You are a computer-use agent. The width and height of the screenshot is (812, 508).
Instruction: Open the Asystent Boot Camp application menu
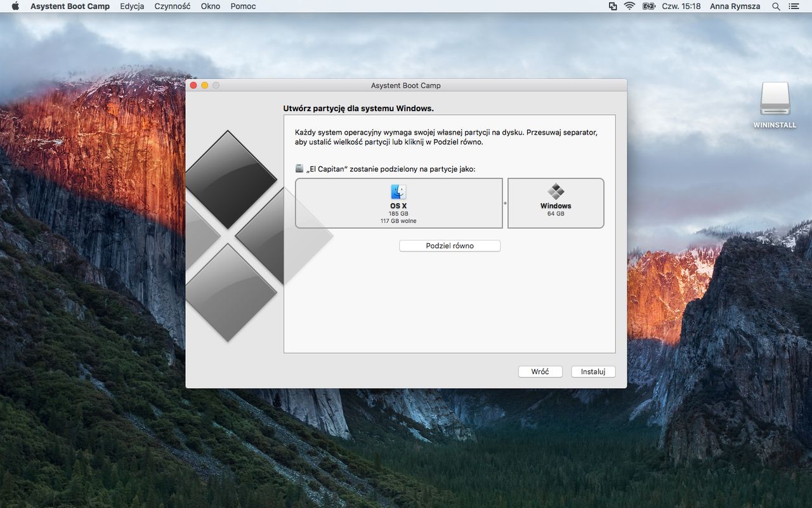(x=70, y=6)
